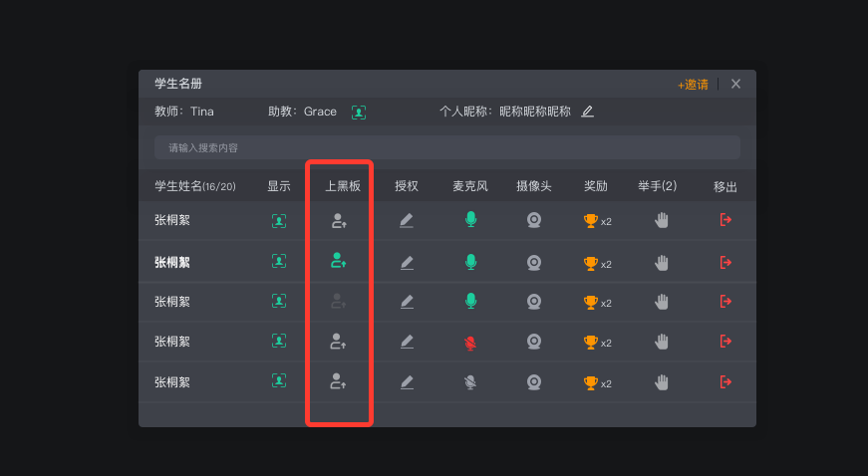Close the 学生名册 roster dialog
The width and height of the screenshot is (868, 476).
point(735,84)
